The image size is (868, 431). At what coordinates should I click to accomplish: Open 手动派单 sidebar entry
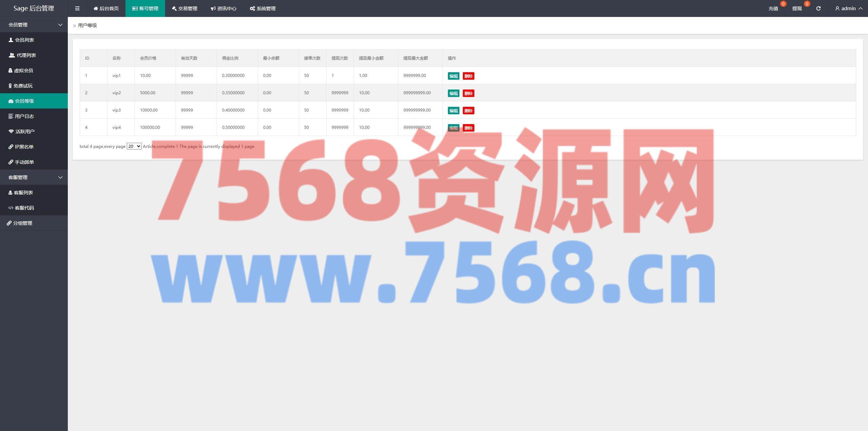pos(24,162)
